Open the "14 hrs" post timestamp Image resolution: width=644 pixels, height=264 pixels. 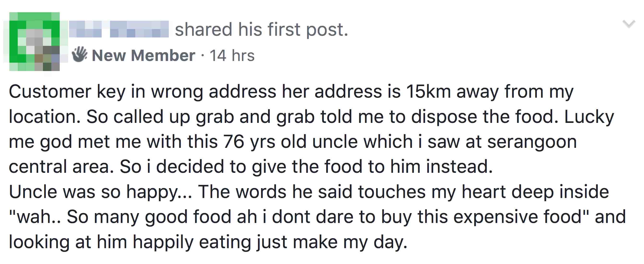point(232,55)
